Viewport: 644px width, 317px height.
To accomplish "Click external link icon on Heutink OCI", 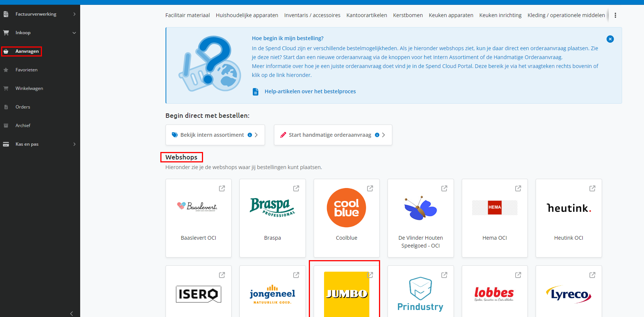I will 592,188.
